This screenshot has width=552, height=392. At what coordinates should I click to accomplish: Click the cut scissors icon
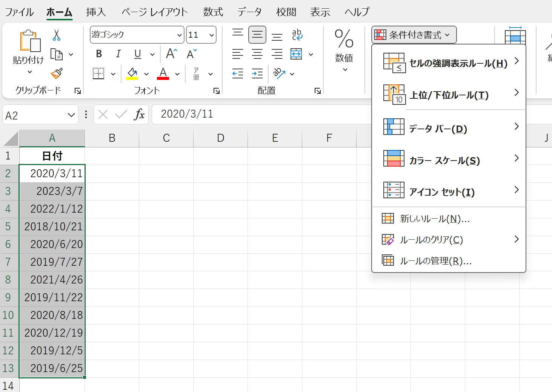(57, 35)
